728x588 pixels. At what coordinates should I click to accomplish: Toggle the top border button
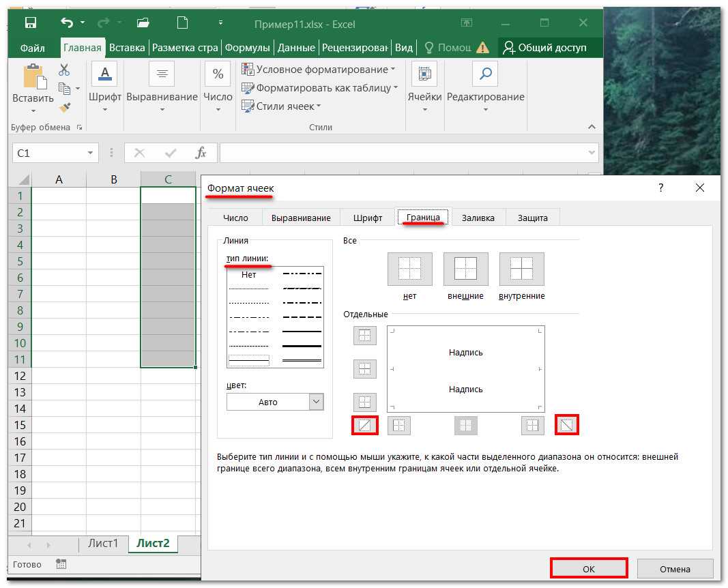pyautogui.click(x=365, y=336)
